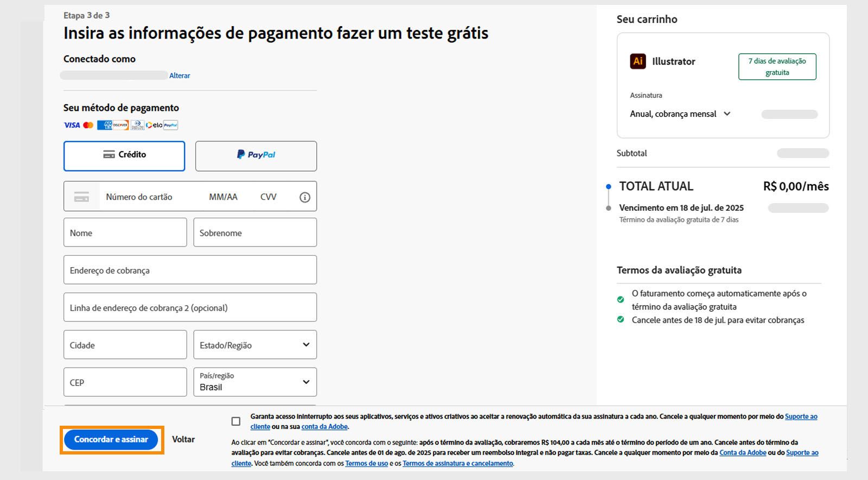Open the Termos de uso link

367,463
